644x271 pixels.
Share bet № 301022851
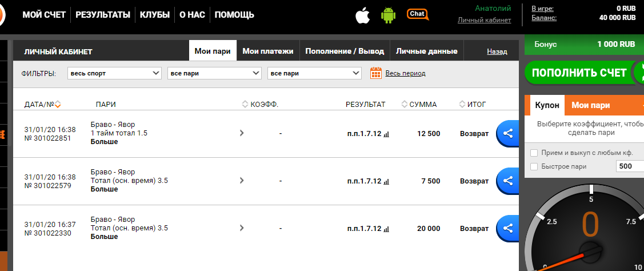pyautogui.click(x=507, y=133)
